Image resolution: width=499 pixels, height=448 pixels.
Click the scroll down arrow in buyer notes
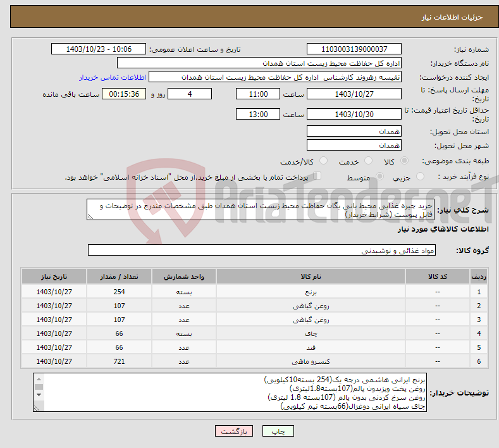pyautogui.click(x=39, y=395)
